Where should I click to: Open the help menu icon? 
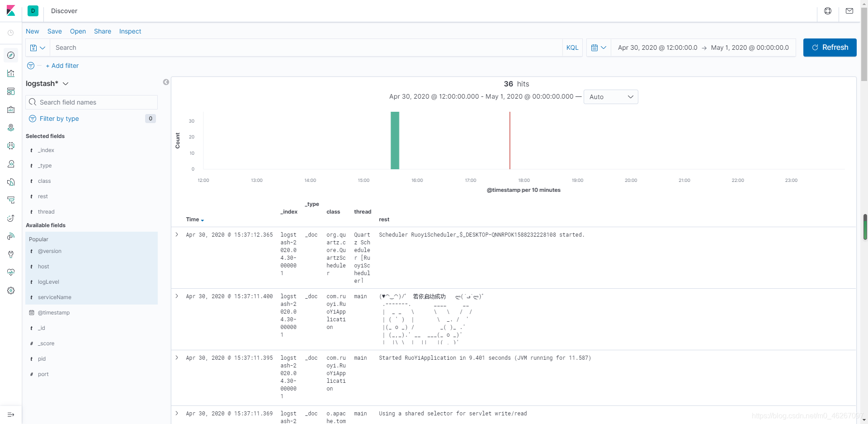(828, 11)
